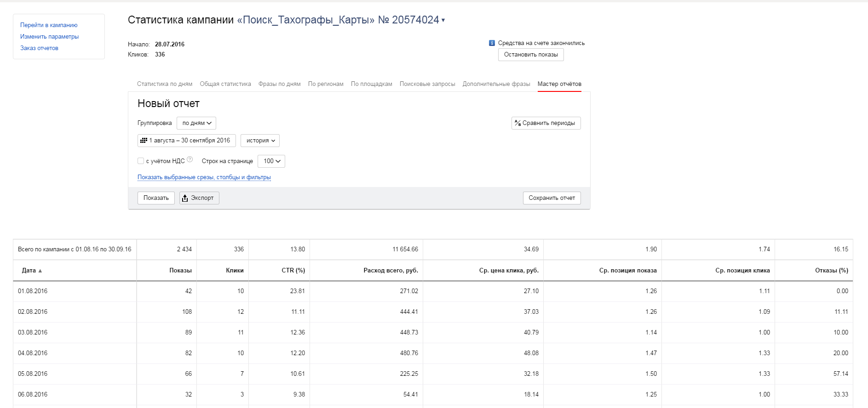The image size is (868, 408).
Task: Switch to По площадкам tab
Action: 372,84
